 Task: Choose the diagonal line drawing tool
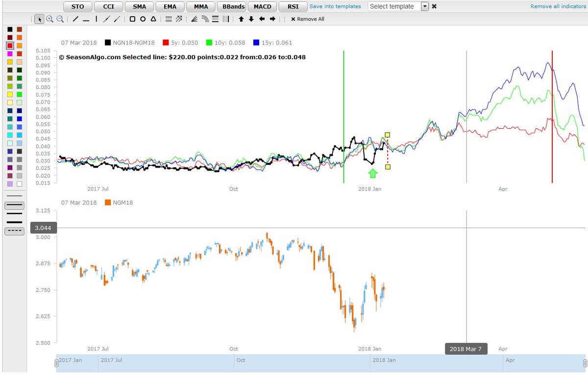coord(74,19)
